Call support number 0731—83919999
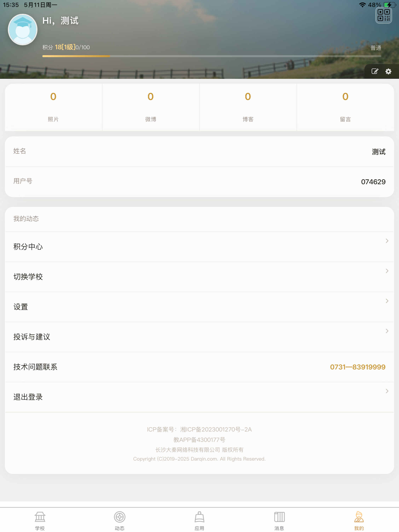The width and height of the screenshot is (399, 532). tap(358, 367)
